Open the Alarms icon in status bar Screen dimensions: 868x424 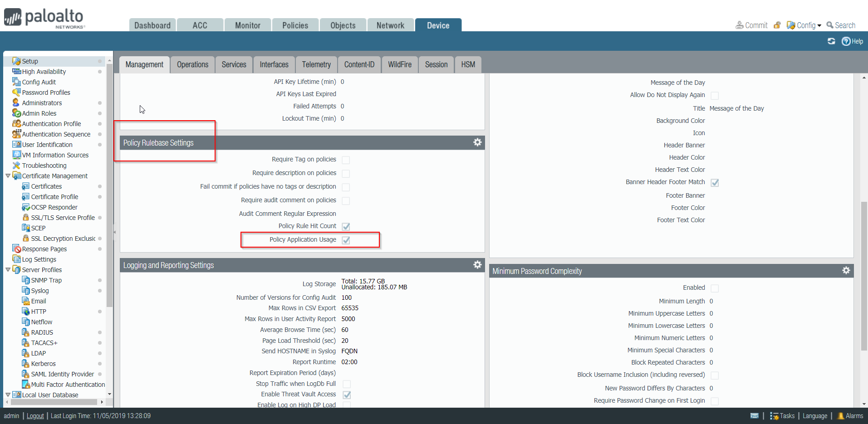[x=839, y=415]
